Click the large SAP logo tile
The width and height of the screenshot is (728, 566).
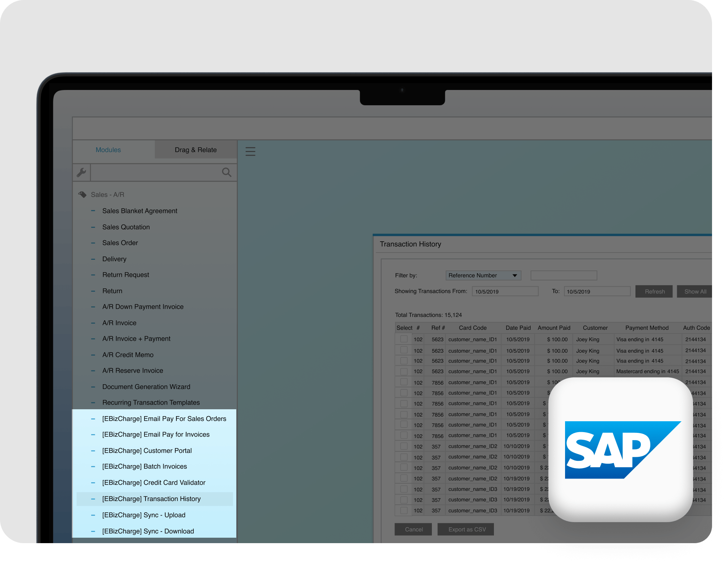coord(621,450)
